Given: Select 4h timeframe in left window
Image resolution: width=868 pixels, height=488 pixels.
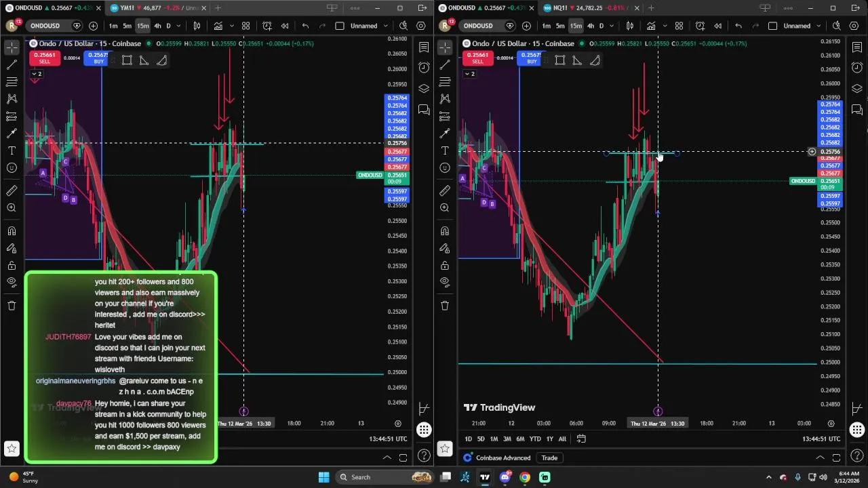Looking at the screenshot, I should pos(157,26).
